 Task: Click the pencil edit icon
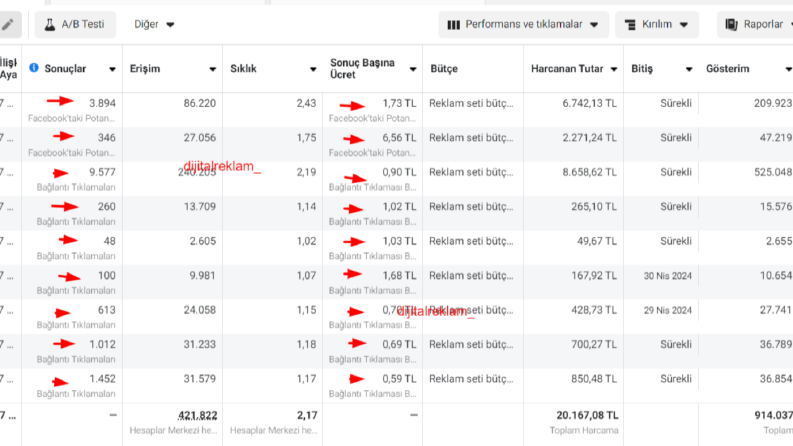[x=8, y=24]
